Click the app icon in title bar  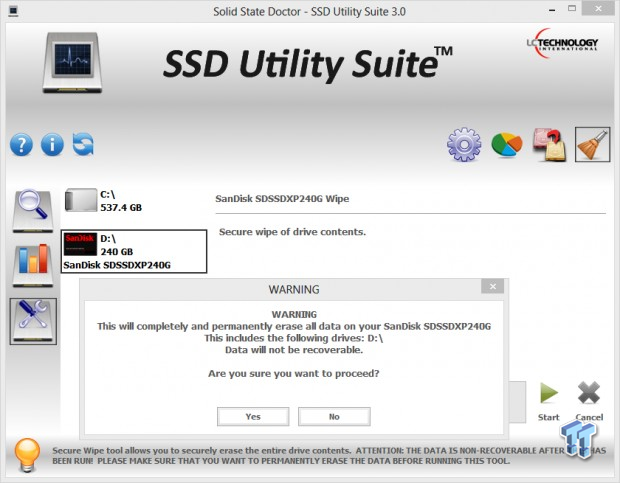pyautogui.click(x=13, y=11)
